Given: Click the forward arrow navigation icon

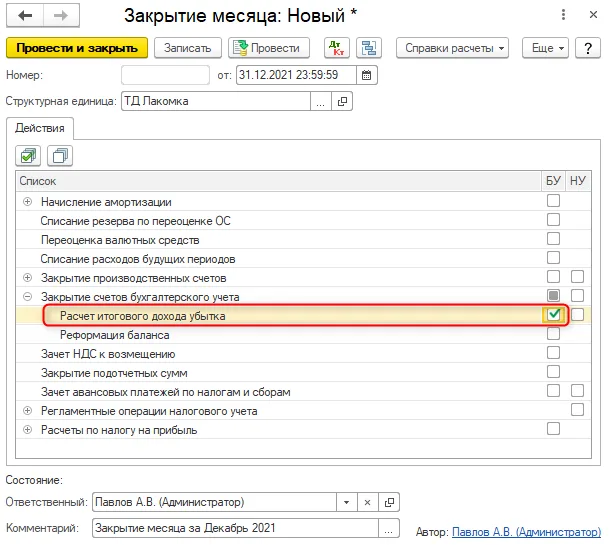Looking at the screenshot, I should point(61,16).
